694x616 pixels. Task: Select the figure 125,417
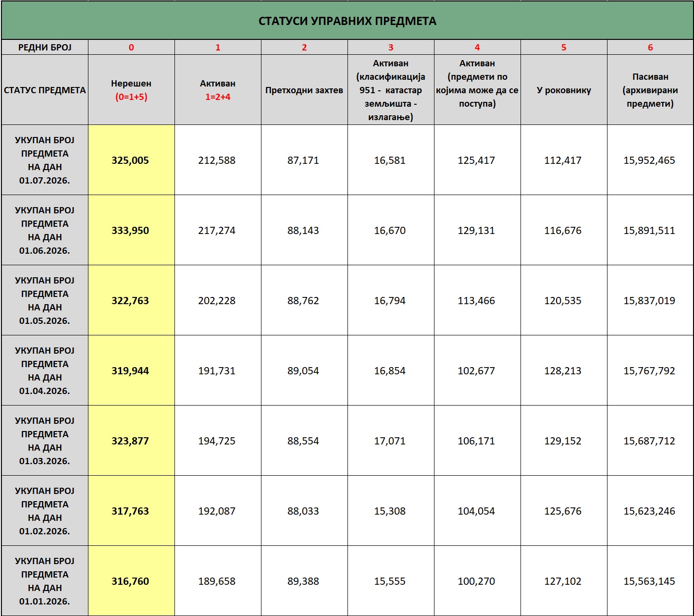click(476, 160)
